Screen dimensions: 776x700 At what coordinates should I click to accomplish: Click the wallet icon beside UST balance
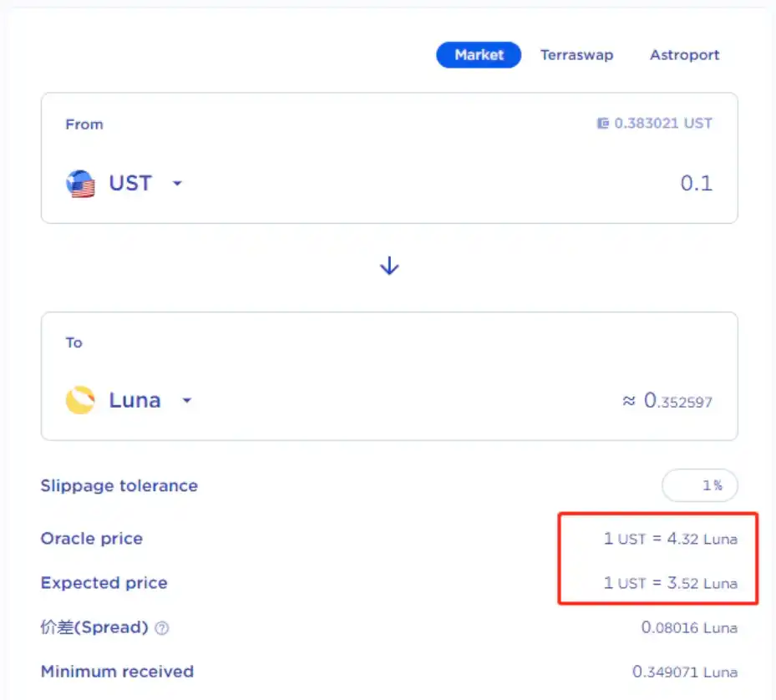point(602,124)
